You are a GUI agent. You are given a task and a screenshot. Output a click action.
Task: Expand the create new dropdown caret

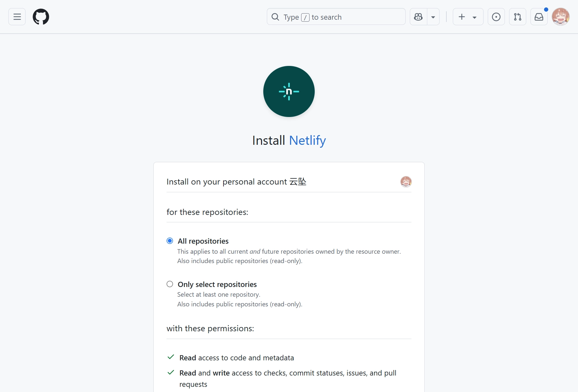474,17
